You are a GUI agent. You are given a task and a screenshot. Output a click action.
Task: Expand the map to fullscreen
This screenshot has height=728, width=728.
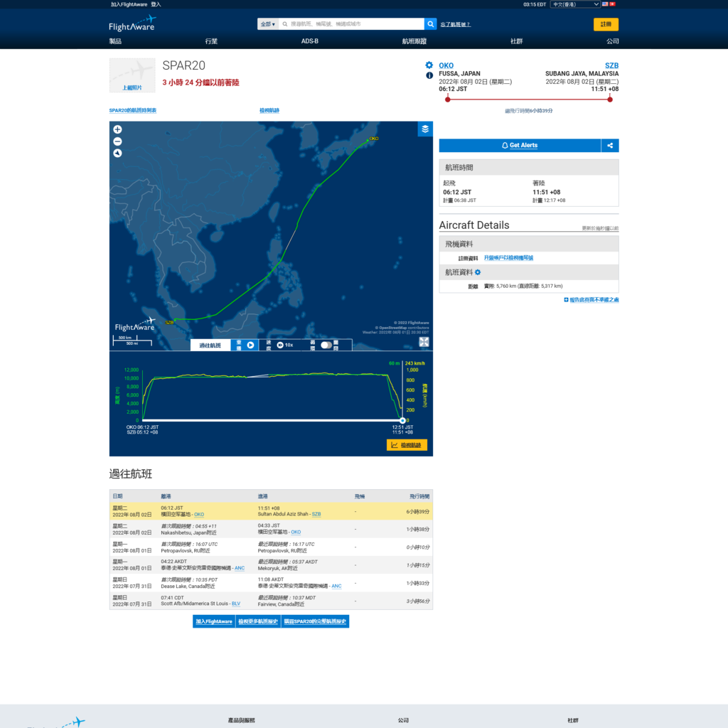pyautogui.click(x=424, y=342)
